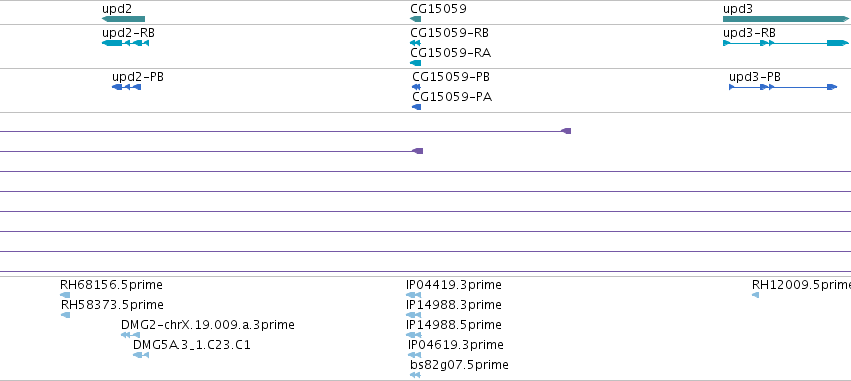This screenshot has width=851, height=381.
Task: Select the shorter purple feature end block
Action: tap(417, 151)
